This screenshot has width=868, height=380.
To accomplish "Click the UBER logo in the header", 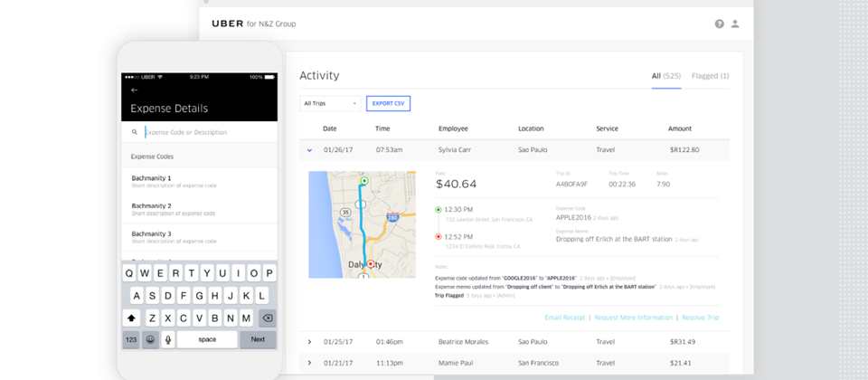I will point(228,24).
